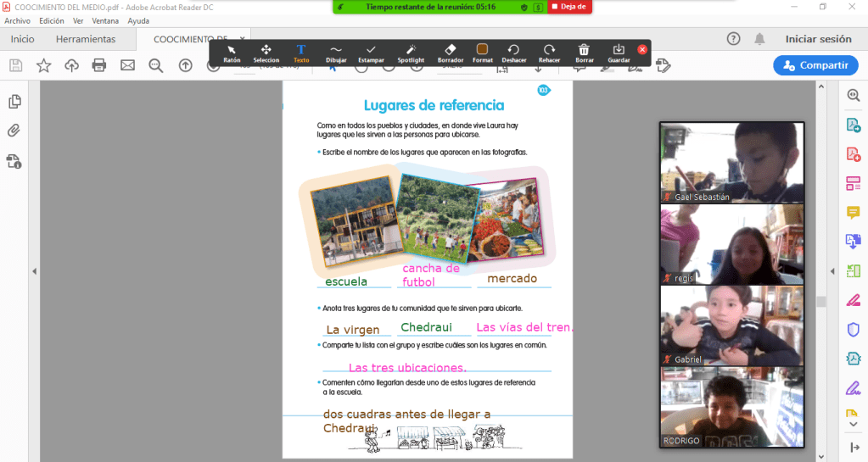
Task: Open the Ventana menu
Action: [x=105, y=20]
